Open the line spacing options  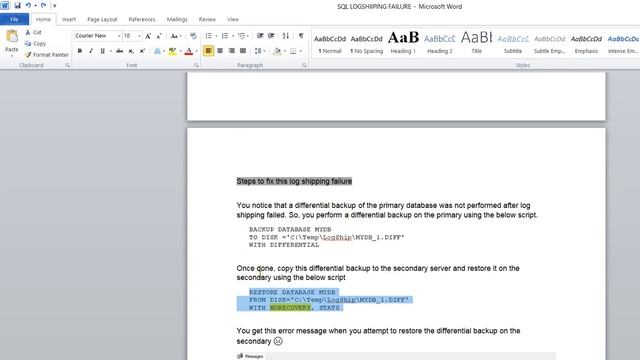258,51
